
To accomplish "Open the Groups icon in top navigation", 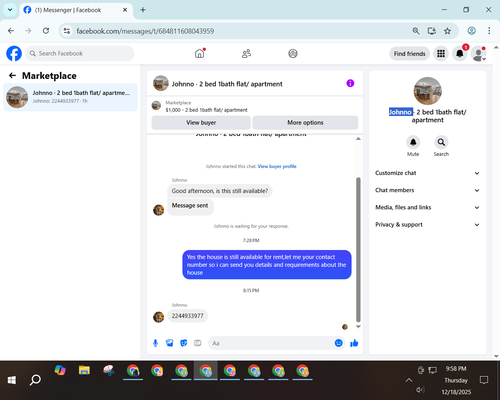I will [x=293, y=53].
